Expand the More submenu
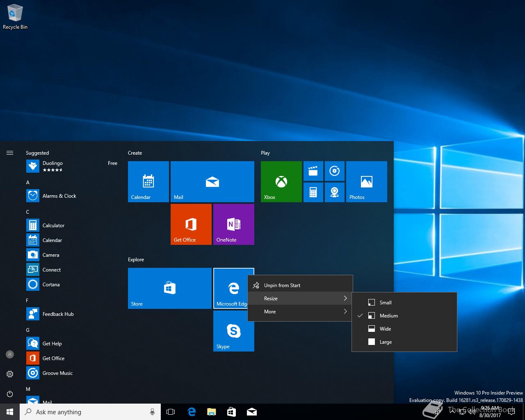525x420 pixels. (300, 312)
